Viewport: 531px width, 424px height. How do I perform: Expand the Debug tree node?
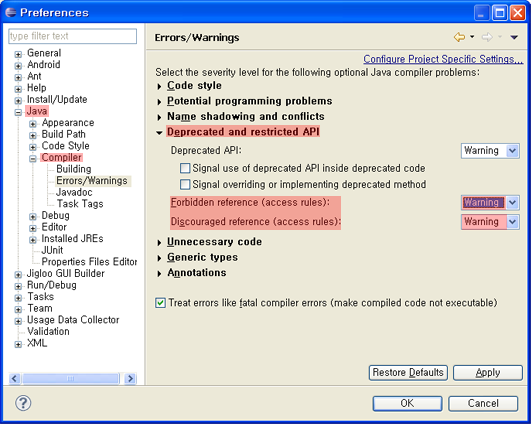pyautogui.click(x=33, y=216)
